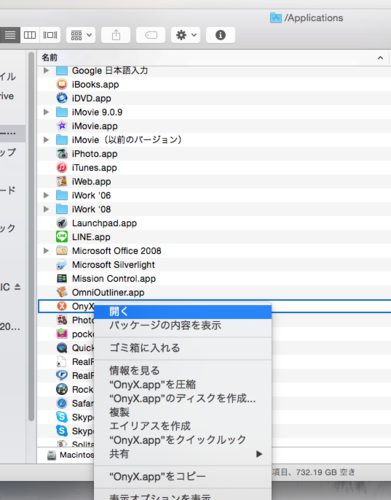
Task: Click Macintosh disk in path bar
Action: 71,455
